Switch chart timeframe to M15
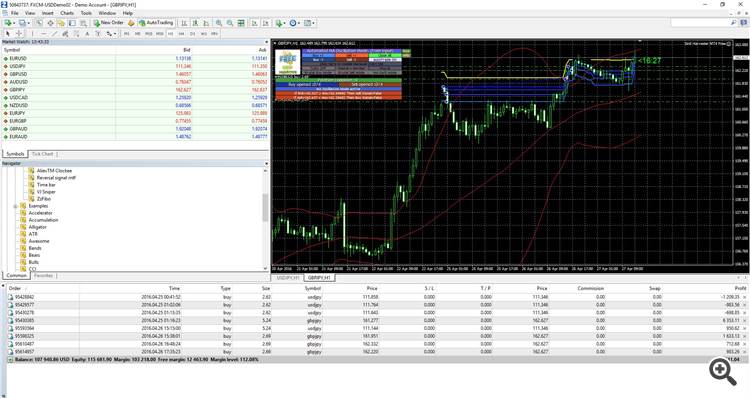 [148, 33]
